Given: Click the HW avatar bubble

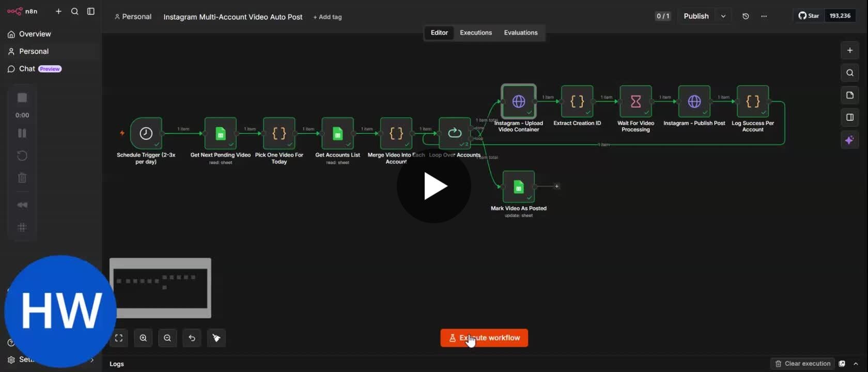Looking at the screenshot, I should click(60, 312).
